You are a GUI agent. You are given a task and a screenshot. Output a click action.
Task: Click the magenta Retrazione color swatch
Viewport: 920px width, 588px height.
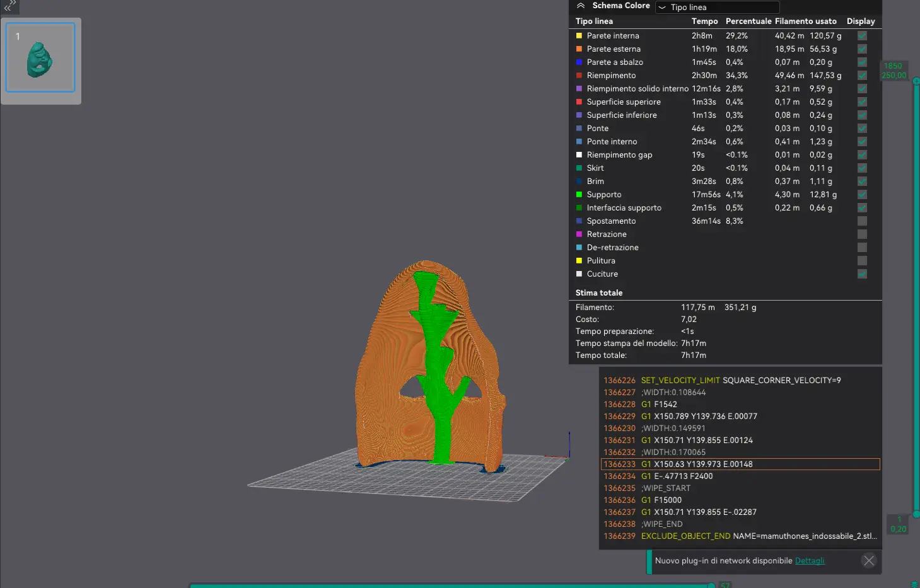click(579, 234)
